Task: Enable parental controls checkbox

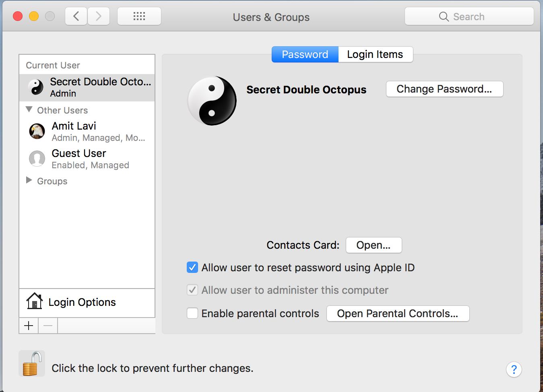Action: tap(192, 313)
